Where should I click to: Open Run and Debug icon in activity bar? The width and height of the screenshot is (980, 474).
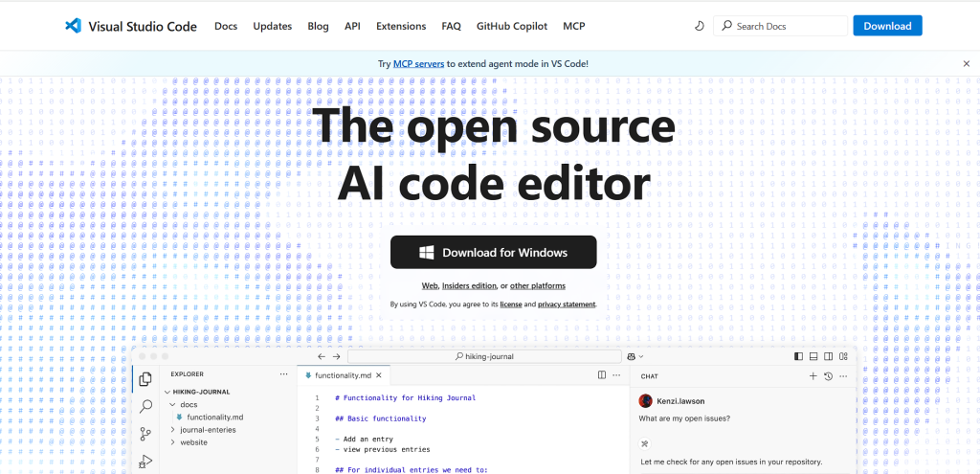145,462
